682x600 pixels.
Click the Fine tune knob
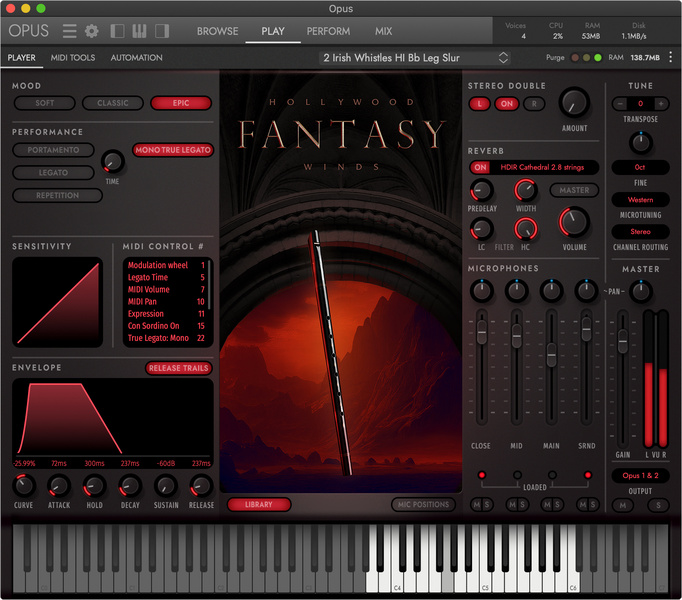[x=640, y=143]
